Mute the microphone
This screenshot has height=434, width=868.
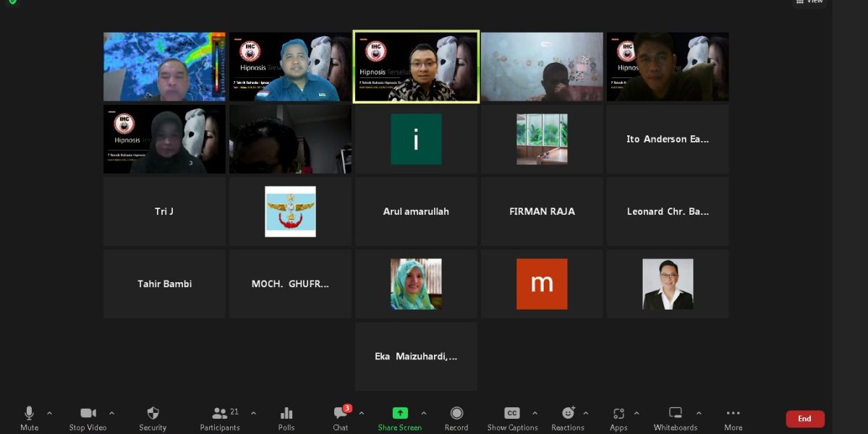29,414
